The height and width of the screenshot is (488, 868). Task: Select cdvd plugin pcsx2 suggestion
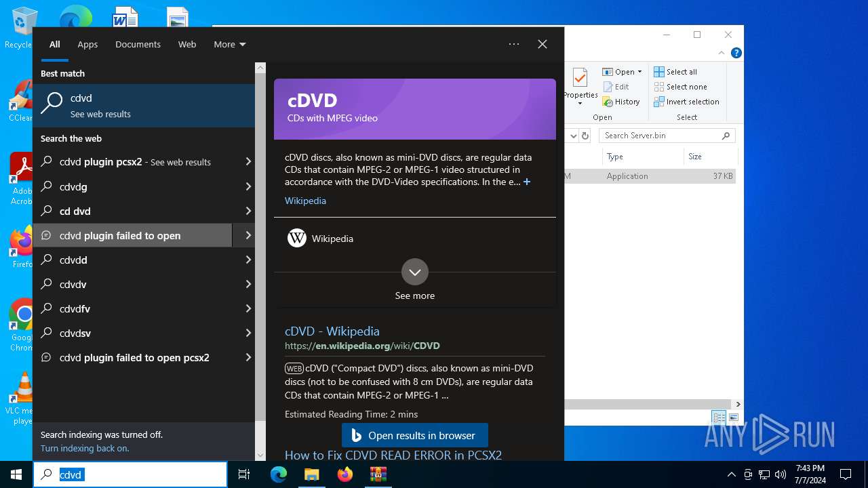(x=133, y=162)
